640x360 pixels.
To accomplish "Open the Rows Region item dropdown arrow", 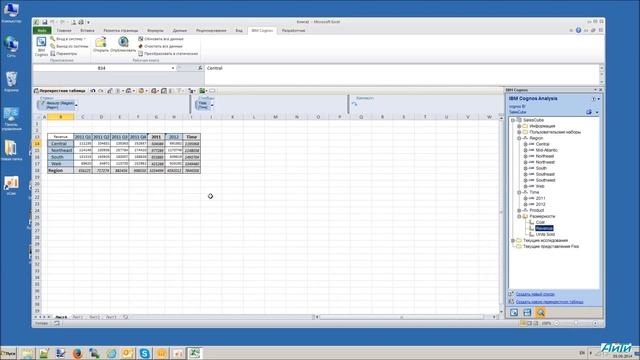I will pyautogui.click(x=76, y=105).
